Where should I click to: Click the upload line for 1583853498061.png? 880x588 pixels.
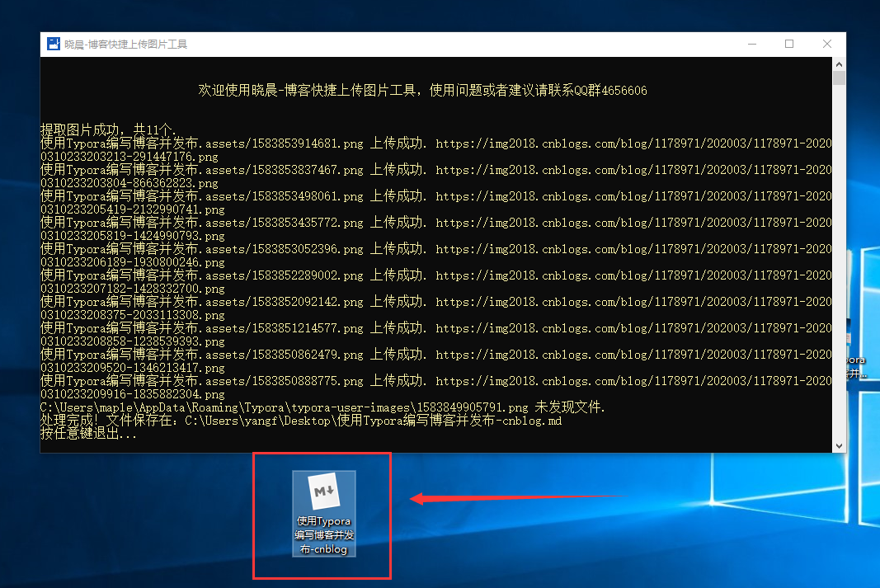436,196
